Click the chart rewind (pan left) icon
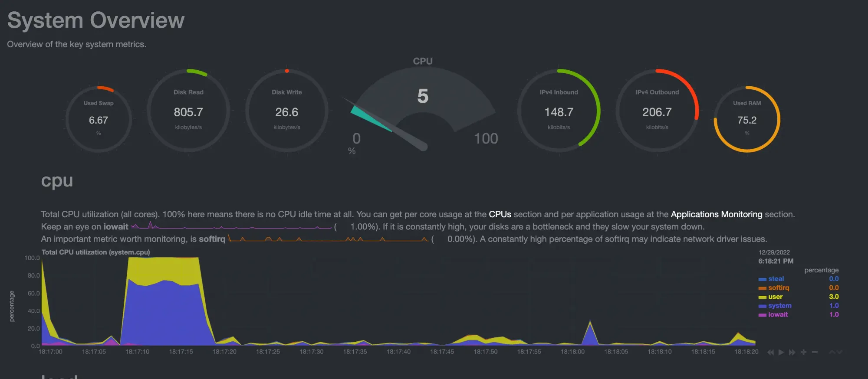This screenshot has height=379, width=868. [x=770, y=352]
